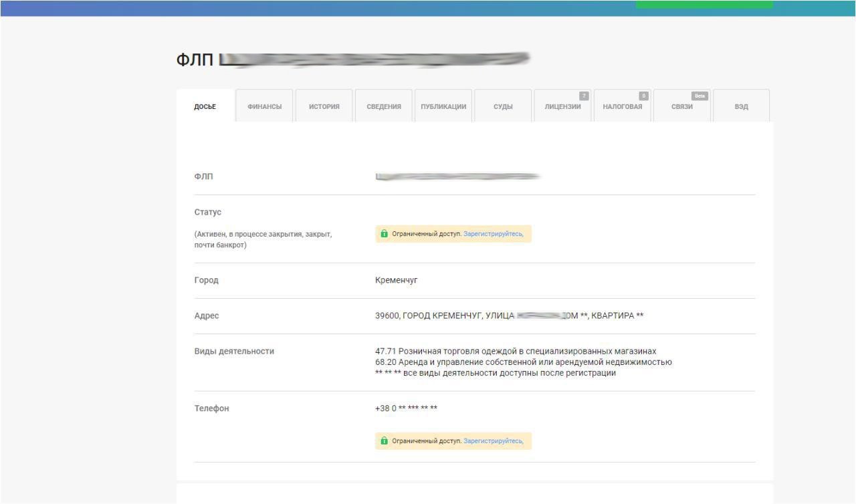Click Зарегистрируйтесь link below the phone number
The image size is (856, 504).
click(x=493, y=441)
